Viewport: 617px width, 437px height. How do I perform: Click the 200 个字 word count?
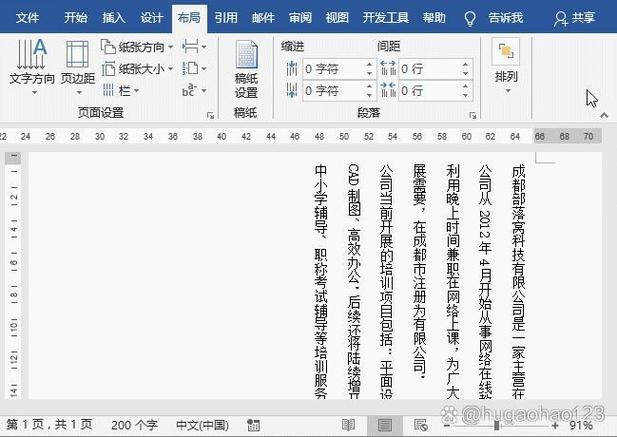[x=134, y=425]
